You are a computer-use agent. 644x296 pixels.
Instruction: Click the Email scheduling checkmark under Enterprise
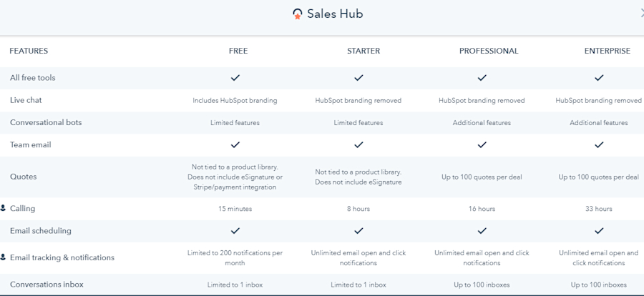tap(599, 231)
